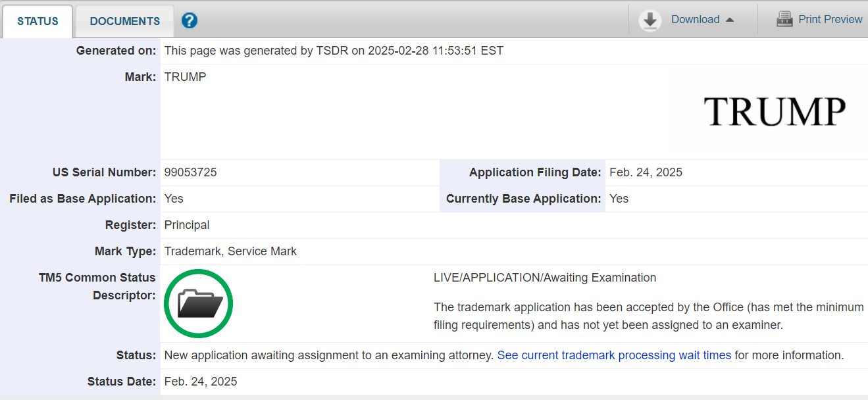This screenshot has height=400, width=868.
Task: Click the TRUMP mark image
Action: click(x=775, y=111)
